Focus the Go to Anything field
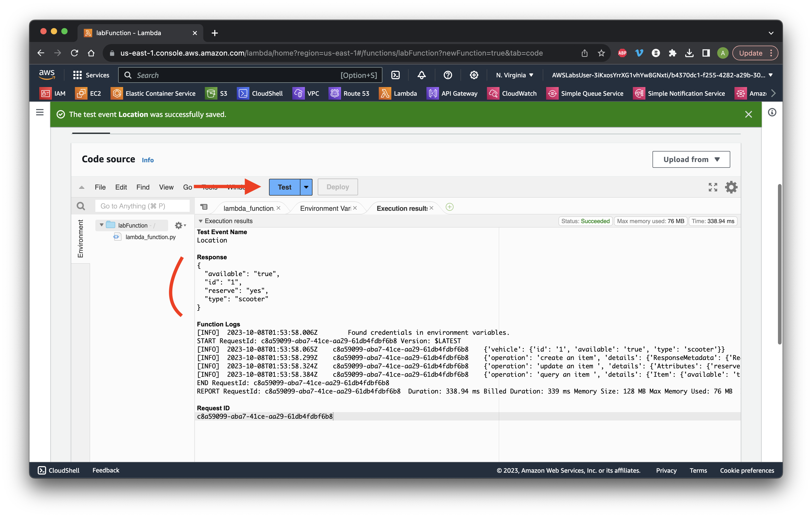The image size is (812, 517). point(142,206)
